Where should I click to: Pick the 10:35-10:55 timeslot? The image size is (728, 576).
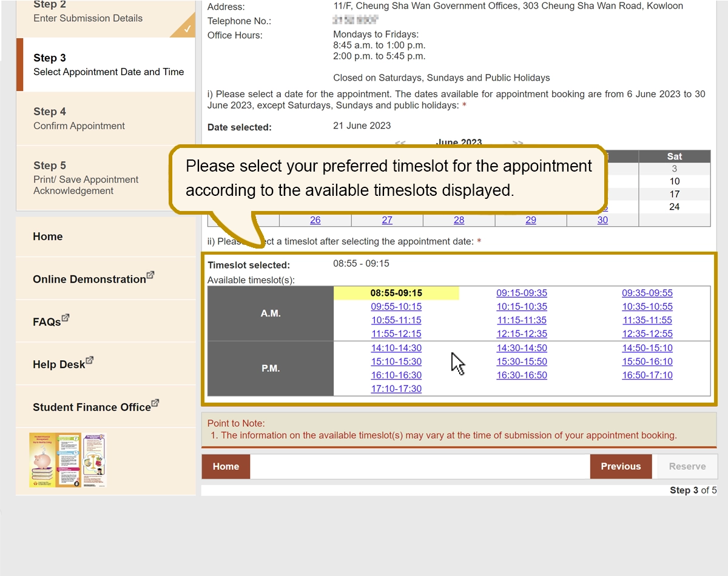coord(647,307)
